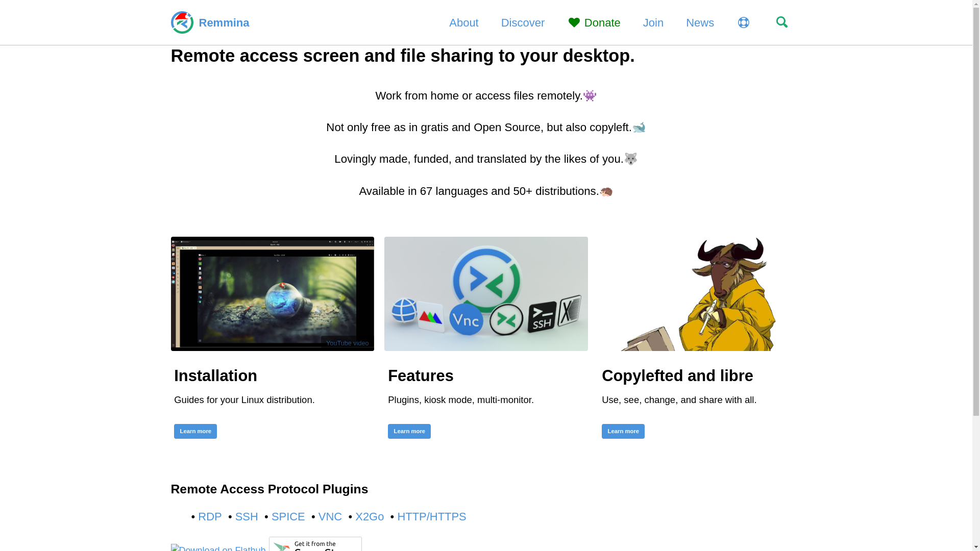This screenshot has width=980, height=551.
Task: Click the Donate heart link
Action: click(x=594, y=22)
